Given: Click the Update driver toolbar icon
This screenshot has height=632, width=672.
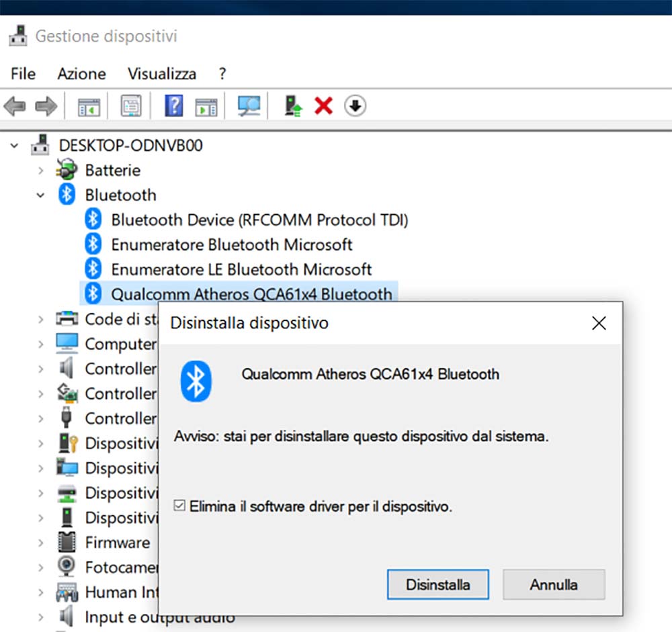Looking at the screenshot, I should pos(294,106).
